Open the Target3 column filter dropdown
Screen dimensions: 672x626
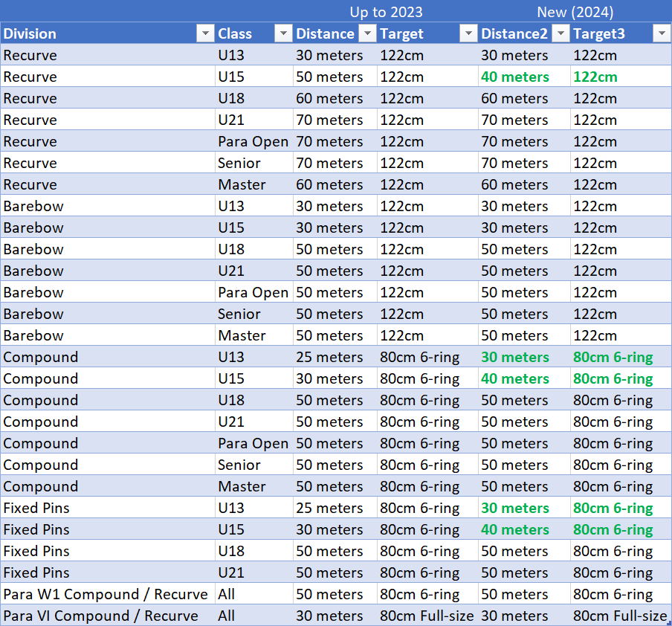click(661, 33)
